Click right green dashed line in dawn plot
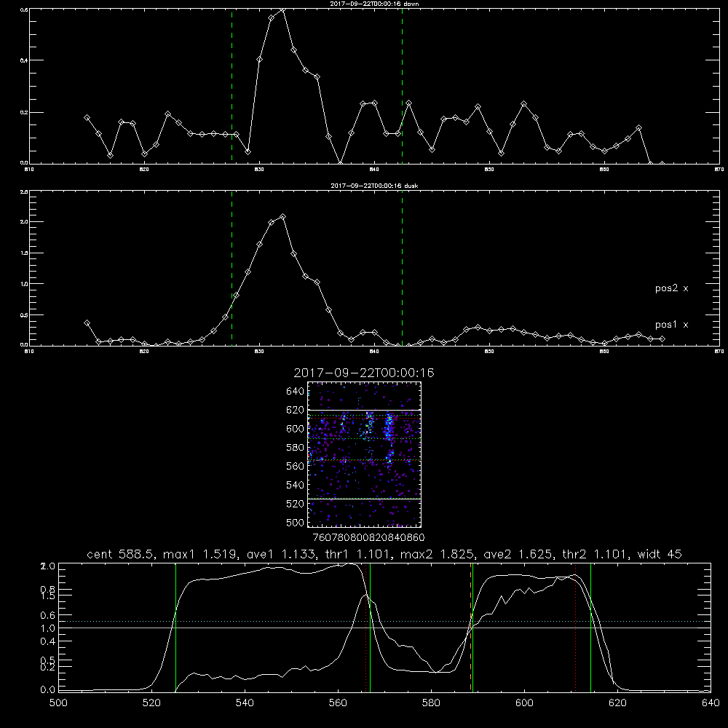 pyautogui.click(x=402, y=86)
